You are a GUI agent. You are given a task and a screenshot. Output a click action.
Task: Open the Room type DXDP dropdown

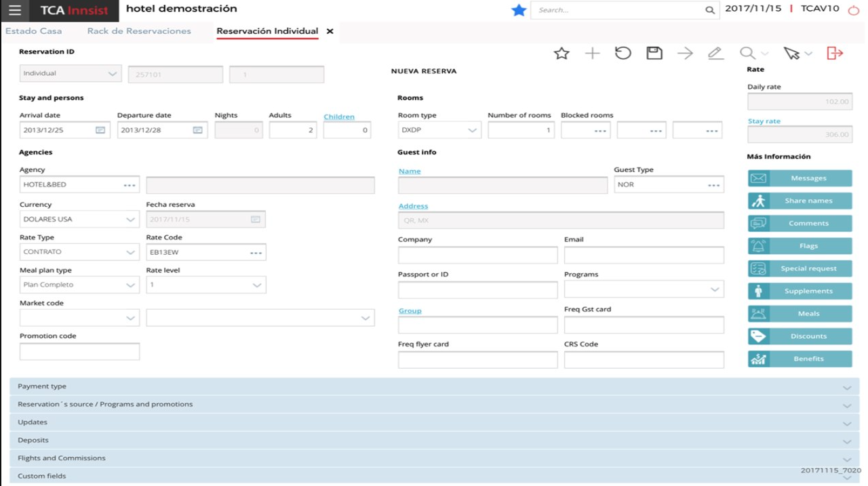(473, 130)
